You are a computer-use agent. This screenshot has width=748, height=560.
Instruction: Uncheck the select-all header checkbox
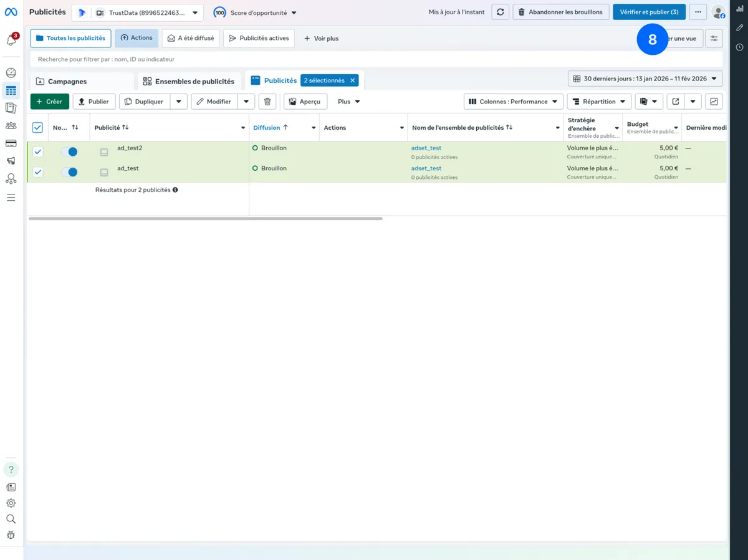pyautogui.click(x=37, y=127)
